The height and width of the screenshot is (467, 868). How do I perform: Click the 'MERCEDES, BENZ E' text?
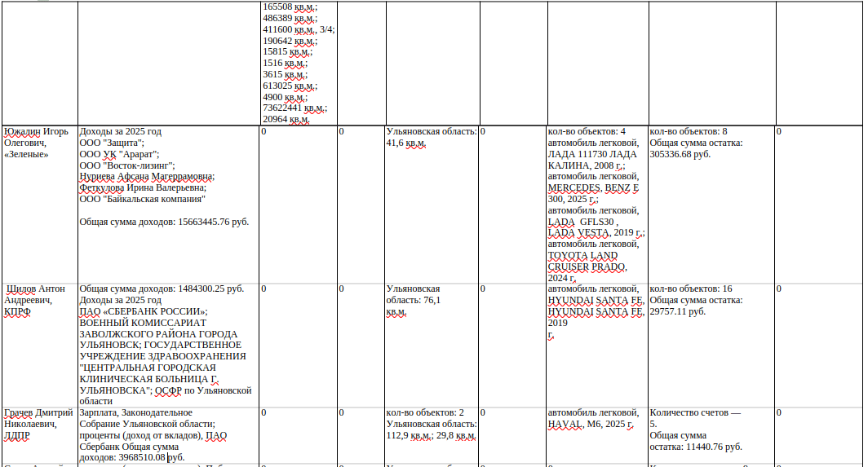[x=593, y=187]
